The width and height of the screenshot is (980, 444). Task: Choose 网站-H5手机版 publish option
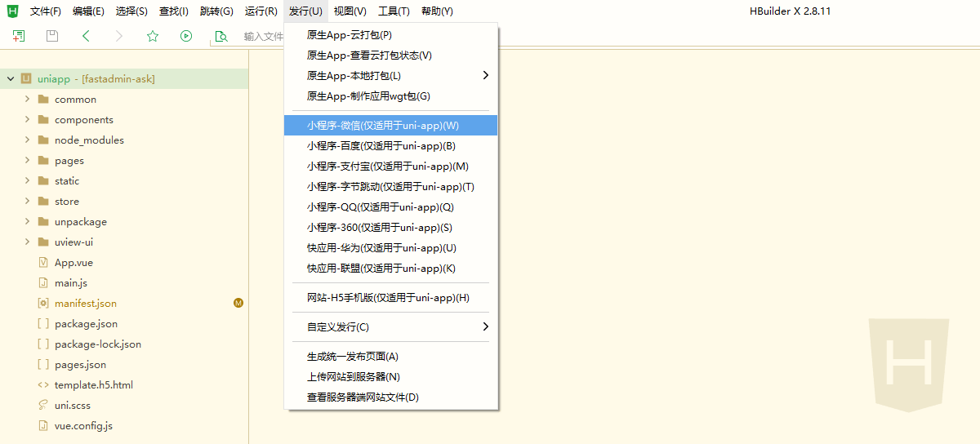coord(390,298)
